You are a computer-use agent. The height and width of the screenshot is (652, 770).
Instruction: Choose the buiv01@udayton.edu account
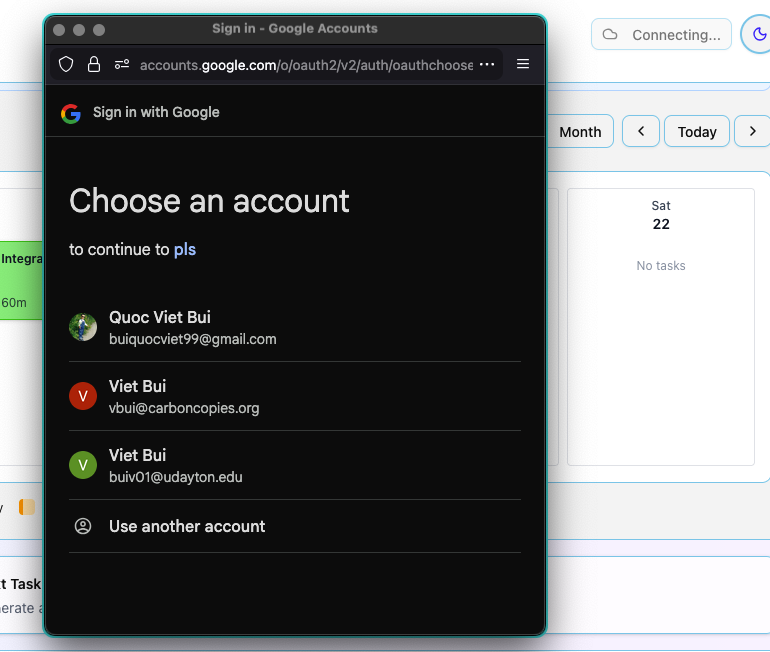point(295,465)
